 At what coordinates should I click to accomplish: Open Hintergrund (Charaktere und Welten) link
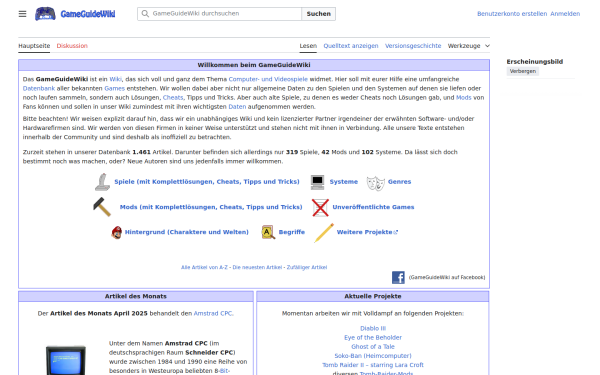pos(186,232)
